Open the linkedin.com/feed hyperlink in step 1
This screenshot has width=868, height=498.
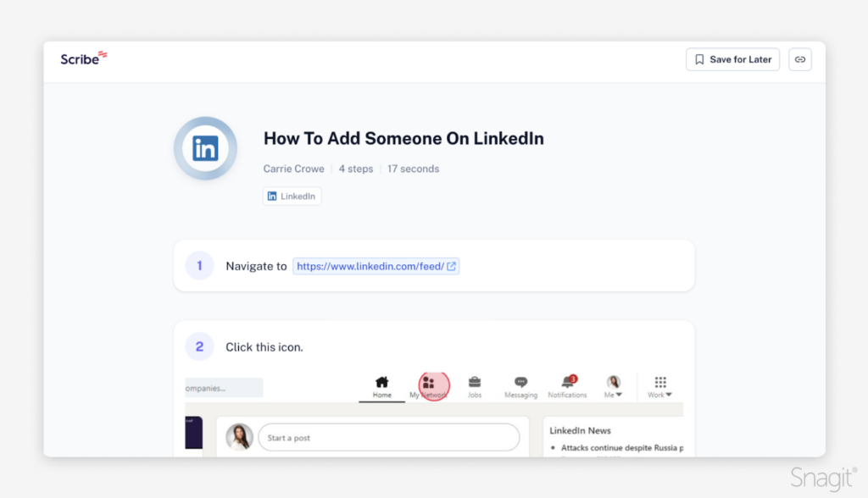coord(371,266)
